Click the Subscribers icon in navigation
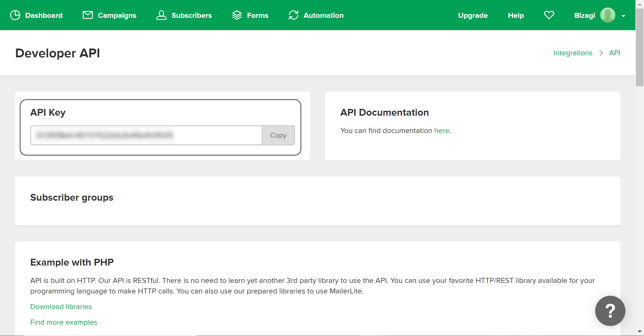This screenshot has height=336, width=644. tap(162, 15)
